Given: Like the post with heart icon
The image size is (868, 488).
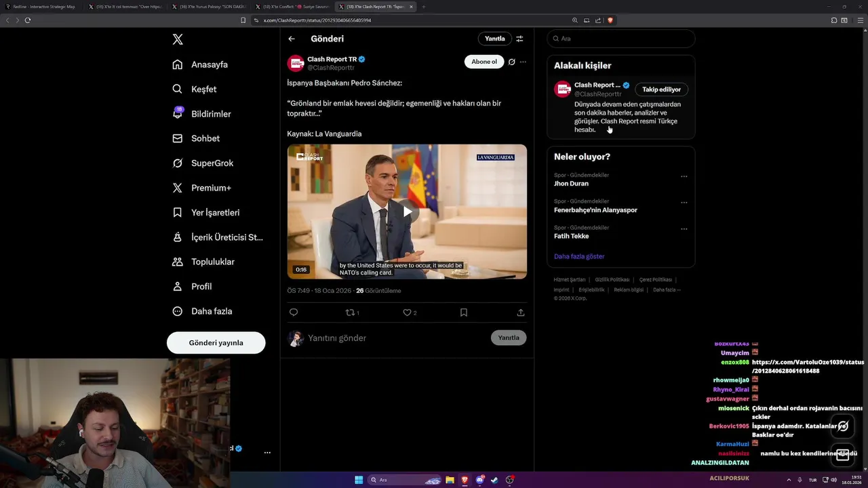Looking at the screenshot, I should pyautogui.click(x=407, y=312).
